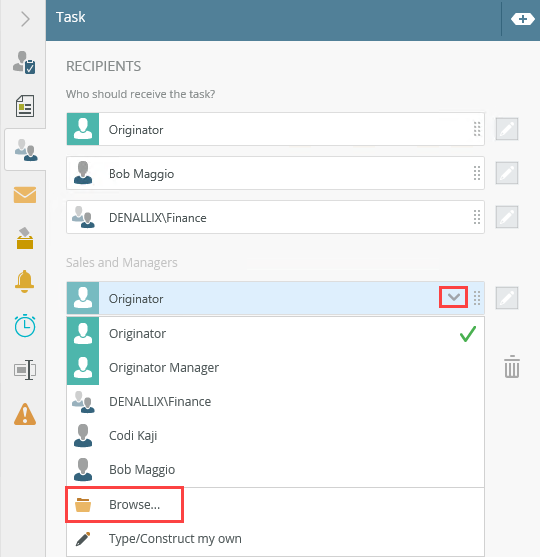Image resolution: width=540 pixels, height=557 pixels.
Task: Grab the drag handle on Bob Maggio row
Action: click(x=477, y=173)
